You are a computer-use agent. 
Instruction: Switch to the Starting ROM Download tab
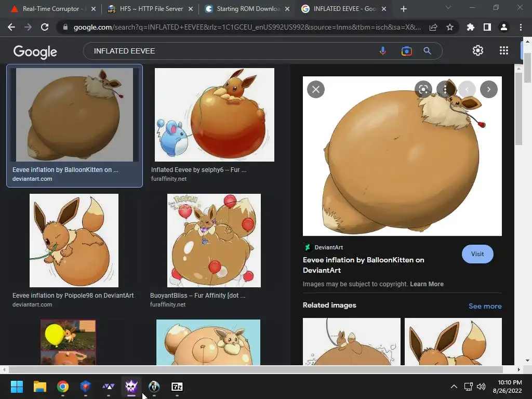[x=248, y=9]
